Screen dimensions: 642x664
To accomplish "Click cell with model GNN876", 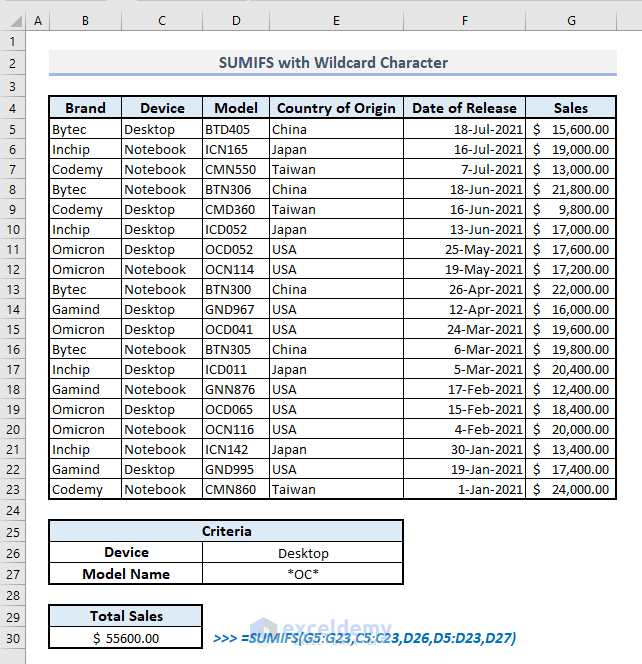I will click(x=236, y=389).
